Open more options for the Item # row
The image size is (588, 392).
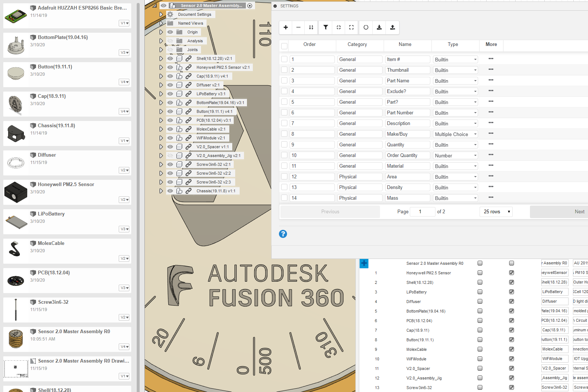(x=491, y=59)
